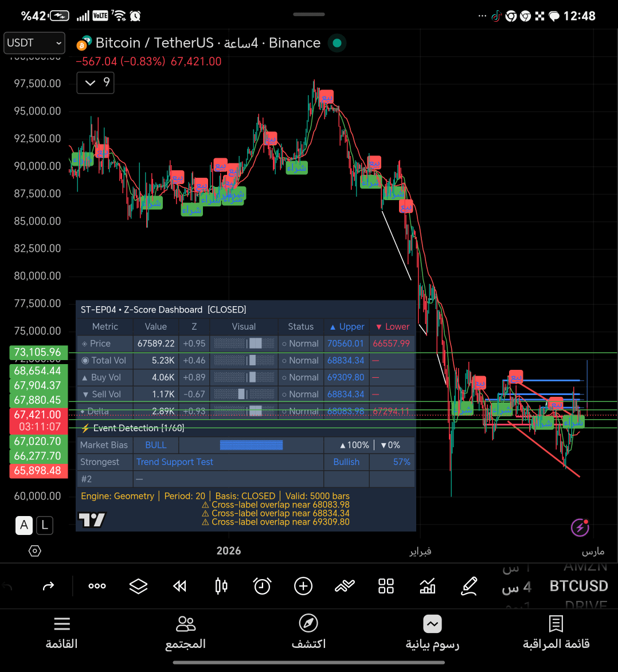Open the القائمة menu tab
The image size is (618, 672).
point(62,633)
